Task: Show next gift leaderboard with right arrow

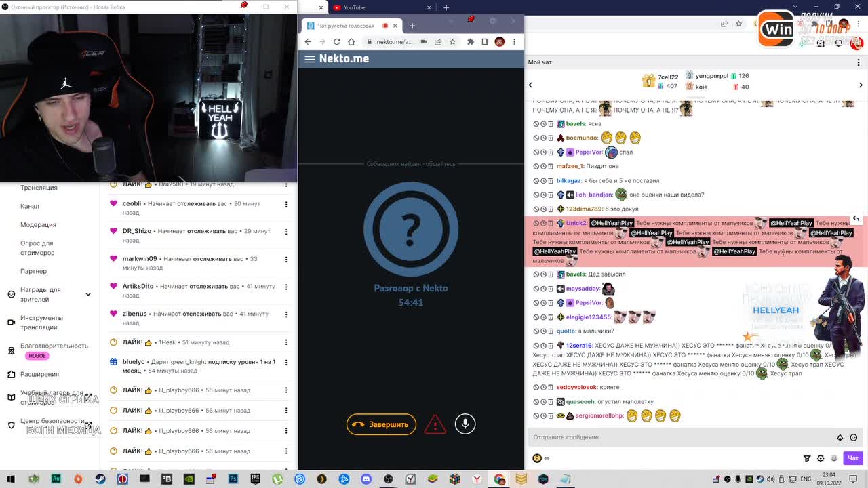Action: [861, 85]
